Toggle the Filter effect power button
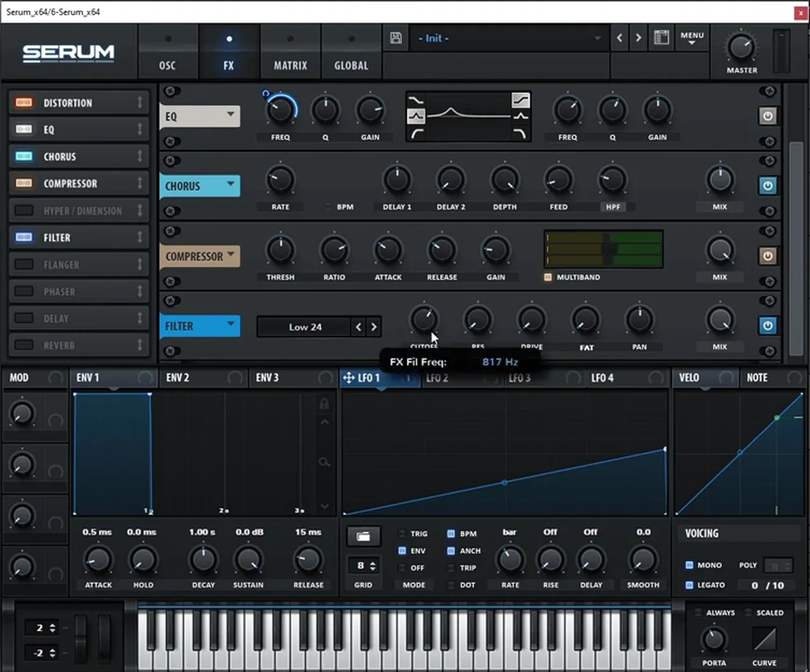The image size is (810, 672). tap(768, 326)
